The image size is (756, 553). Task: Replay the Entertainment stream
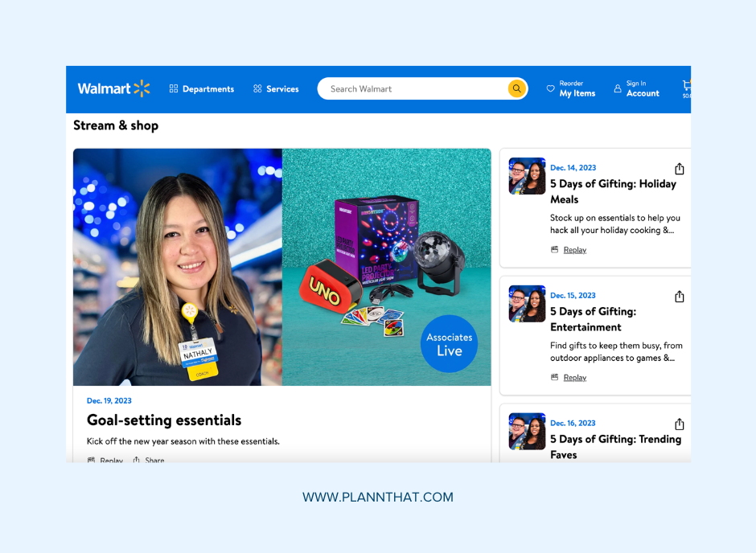pos(569,378)
